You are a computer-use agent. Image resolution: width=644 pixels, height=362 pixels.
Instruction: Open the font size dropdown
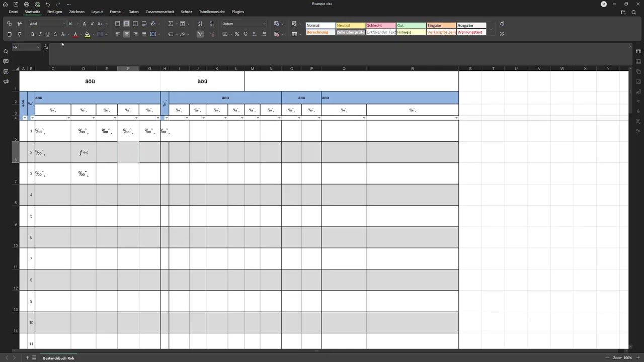(x=78, y=24)
